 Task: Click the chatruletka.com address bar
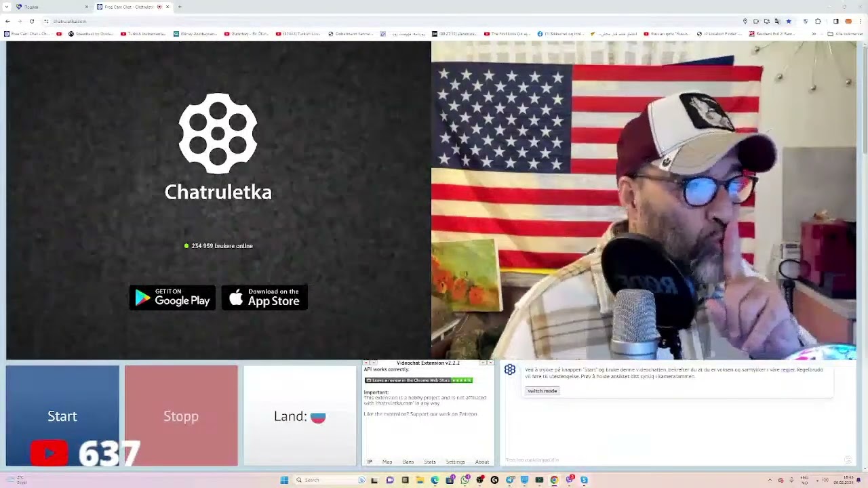point(393,21)
